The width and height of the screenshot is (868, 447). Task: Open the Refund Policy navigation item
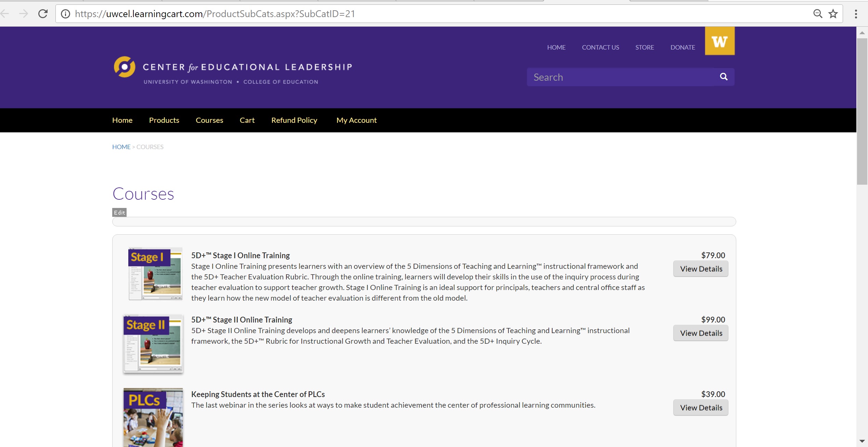[x=294, y=120]
